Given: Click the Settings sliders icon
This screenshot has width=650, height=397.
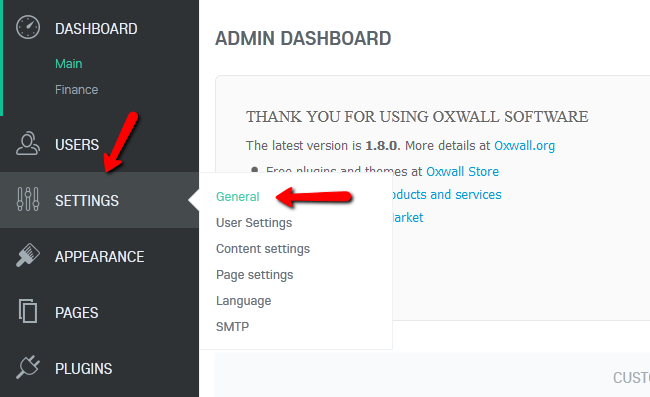Looking at the screenshot, I should tap(28, 199).
